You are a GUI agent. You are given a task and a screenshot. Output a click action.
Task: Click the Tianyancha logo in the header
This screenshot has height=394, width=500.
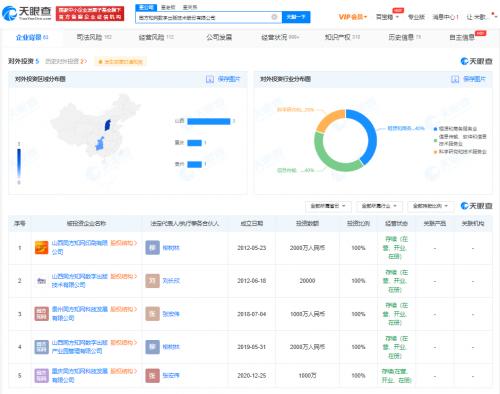[27, 13]
